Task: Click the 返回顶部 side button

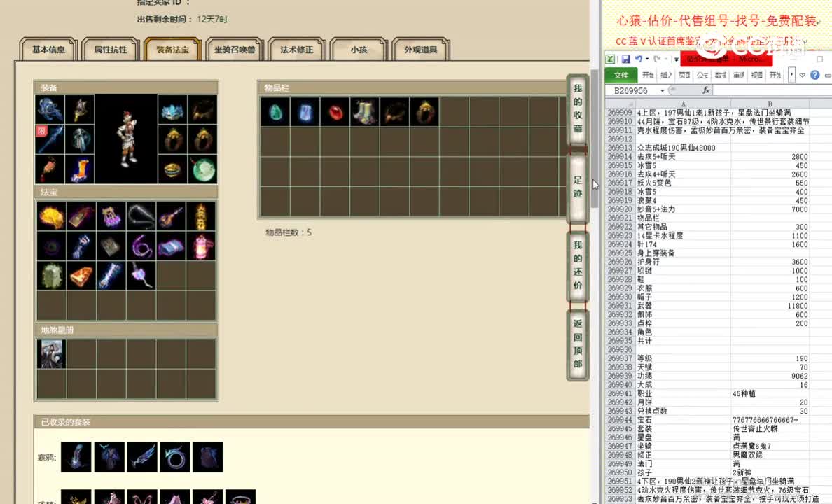Action: pos(578,344)
